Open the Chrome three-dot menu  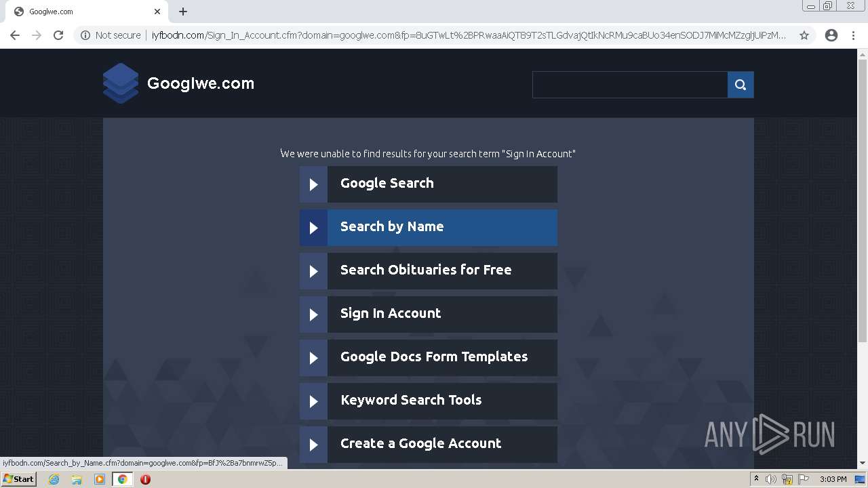[x=853, y=35]
